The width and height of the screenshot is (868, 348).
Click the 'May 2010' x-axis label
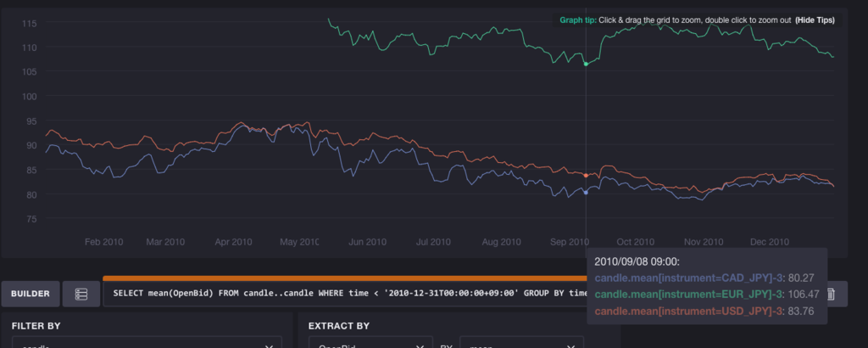[299, 242]
